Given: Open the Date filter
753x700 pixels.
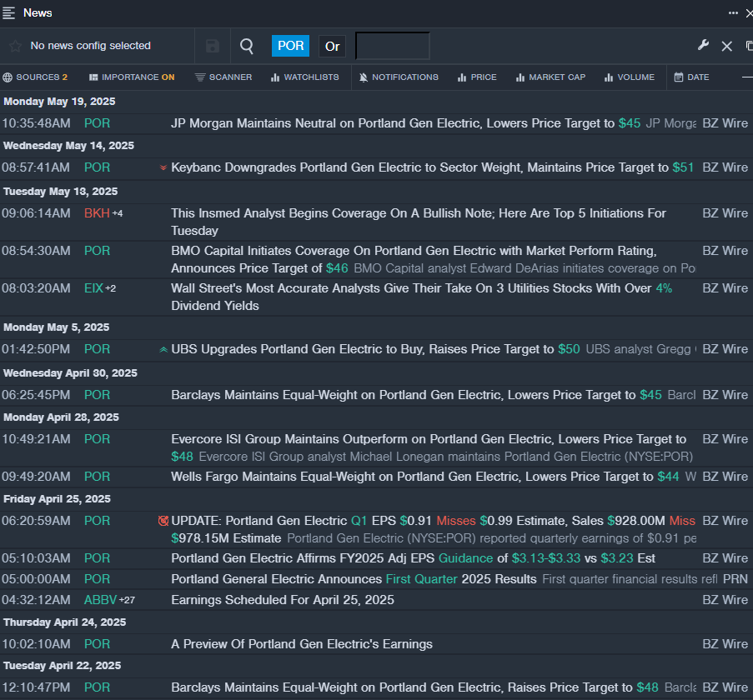Looking at the screenshot, I should 691,77.
